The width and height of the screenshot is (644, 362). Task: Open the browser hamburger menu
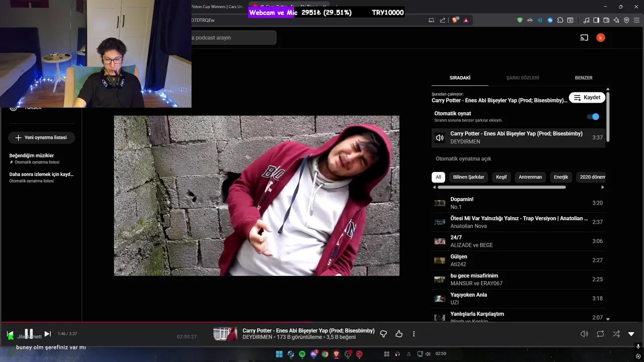[x=636, y=20]
